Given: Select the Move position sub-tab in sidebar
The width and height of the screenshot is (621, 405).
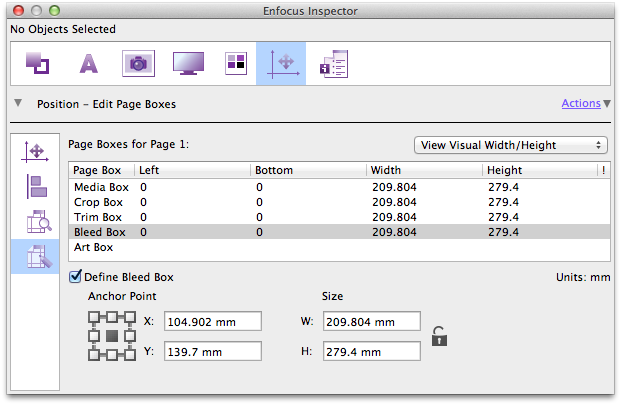Looking at the screenshot, I should point(35,152).
